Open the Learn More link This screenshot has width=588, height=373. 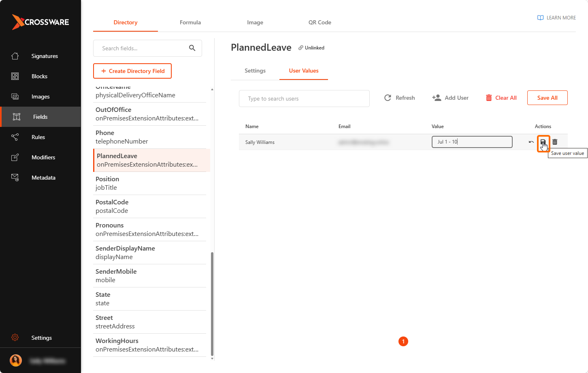click(x=556, y=17)
